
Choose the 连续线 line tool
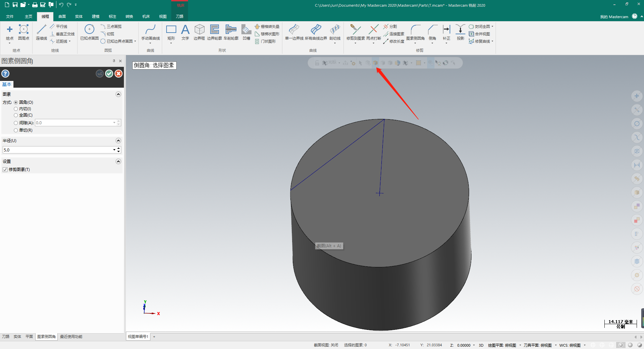[x=41, y=33]
